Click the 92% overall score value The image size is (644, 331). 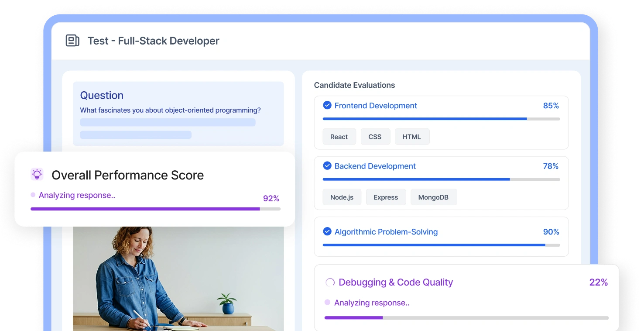[x=271, y=198]
